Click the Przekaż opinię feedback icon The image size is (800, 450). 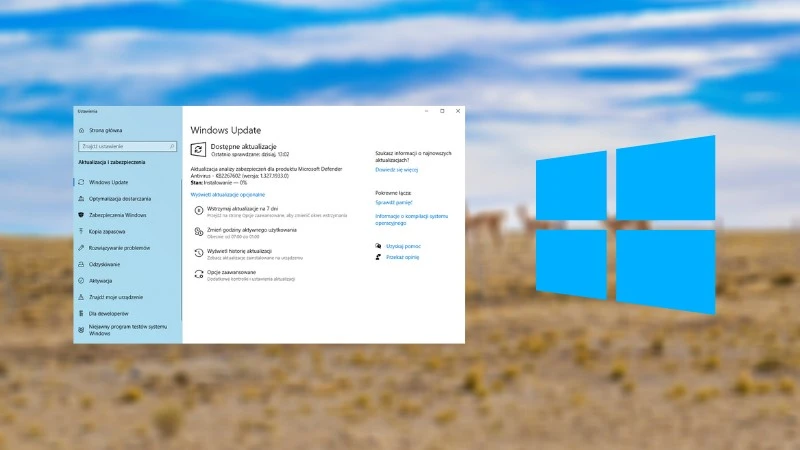[x=378, y=257]
